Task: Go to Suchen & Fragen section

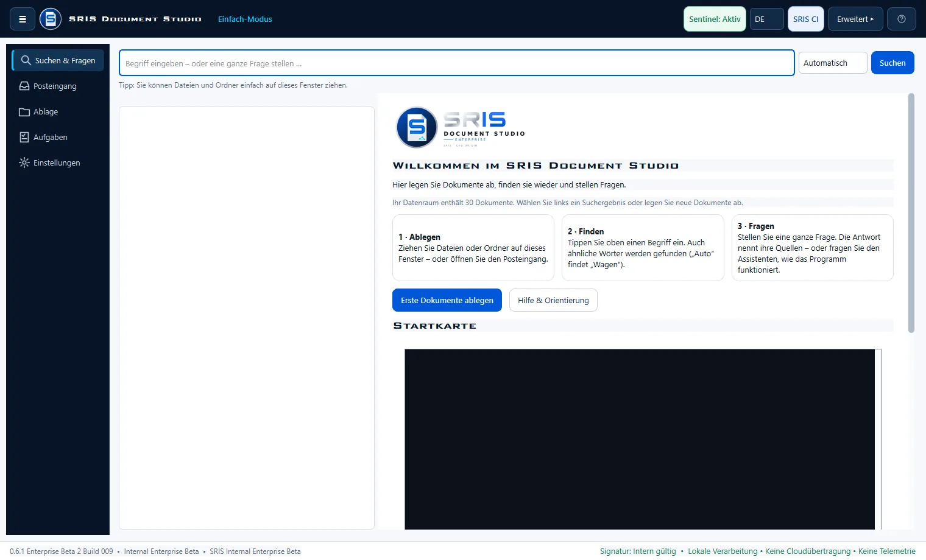Action: (58, 60)
